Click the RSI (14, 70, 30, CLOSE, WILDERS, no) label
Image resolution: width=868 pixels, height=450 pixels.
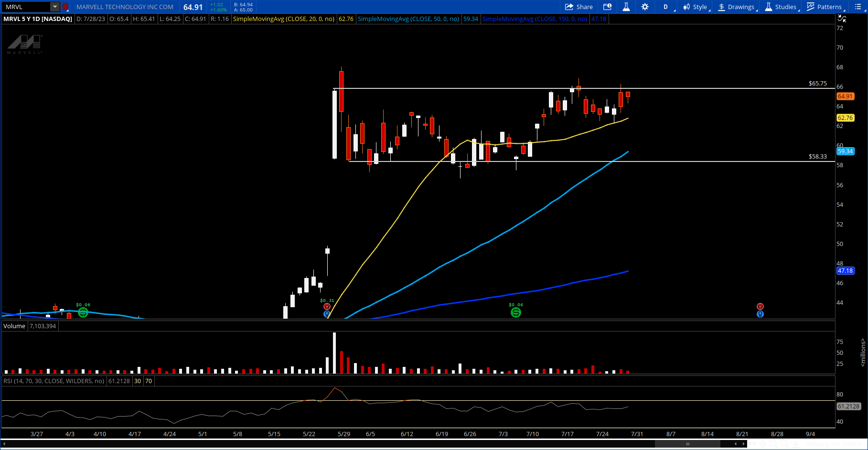point(54,381)
